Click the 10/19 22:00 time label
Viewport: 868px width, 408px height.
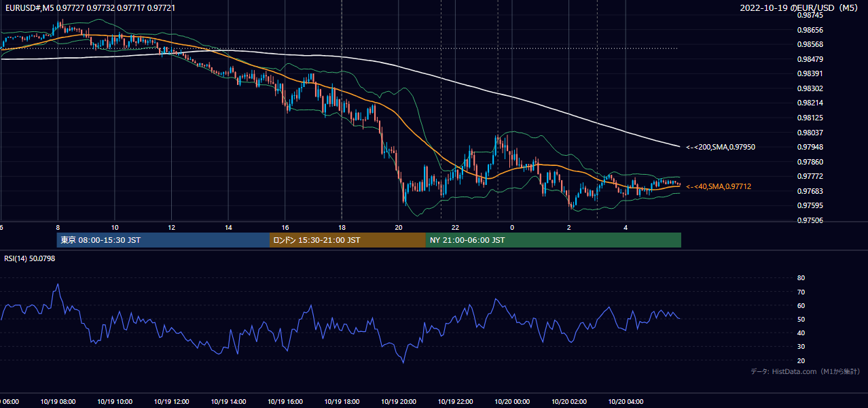[455, 402]
